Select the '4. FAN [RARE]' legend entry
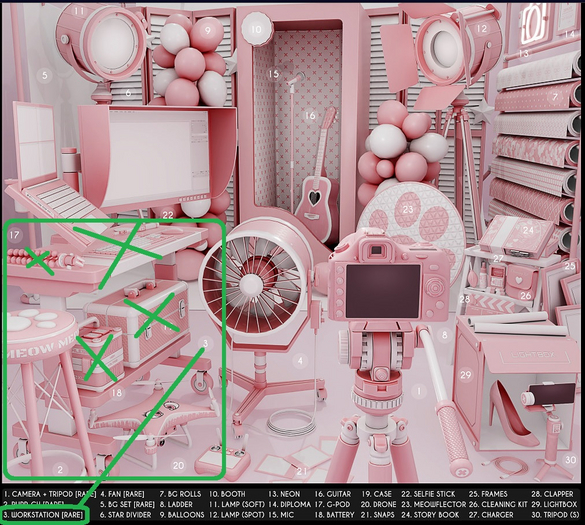Image resolution: width=585 pixels, height=525 pixels. click(122, 494)
